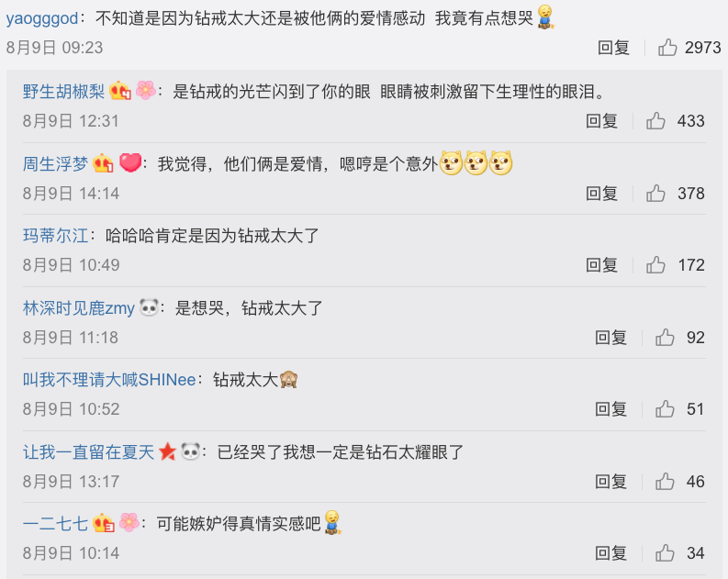Open 野生胡椒梨 profile link
This screenshot has height=579, width=728.
pyautogui.click(x=63, y=92)
